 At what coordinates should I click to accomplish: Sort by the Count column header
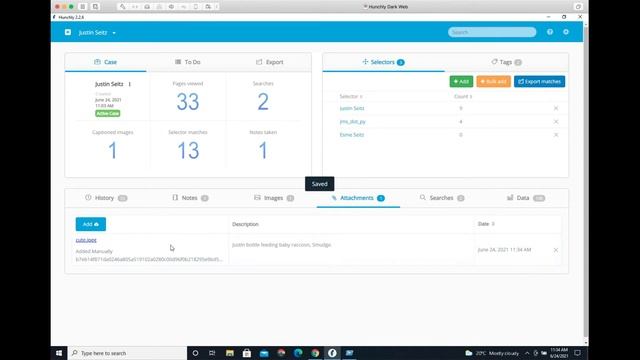click(463, 96)
